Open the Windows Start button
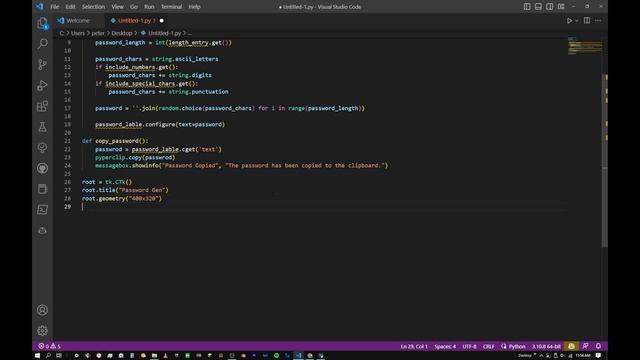 37,356
